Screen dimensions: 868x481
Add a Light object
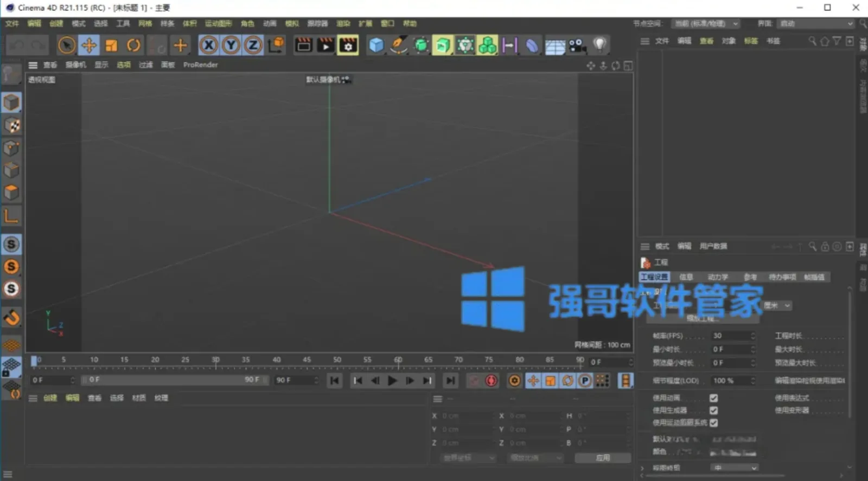[599, 46]
